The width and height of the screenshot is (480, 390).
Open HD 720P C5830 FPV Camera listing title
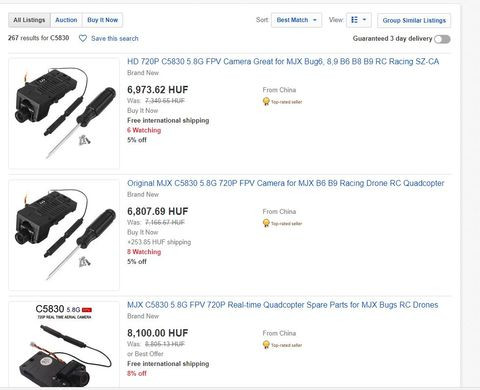coord(283,61)
